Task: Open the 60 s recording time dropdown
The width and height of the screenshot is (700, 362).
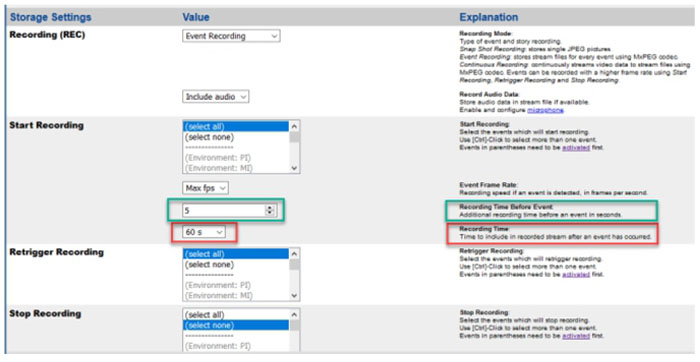Action: (204, 232)
